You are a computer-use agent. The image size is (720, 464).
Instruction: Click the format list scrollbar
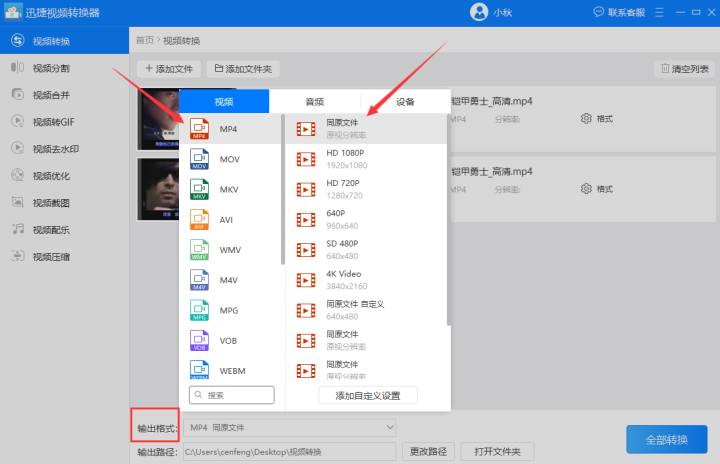(283, 190)
